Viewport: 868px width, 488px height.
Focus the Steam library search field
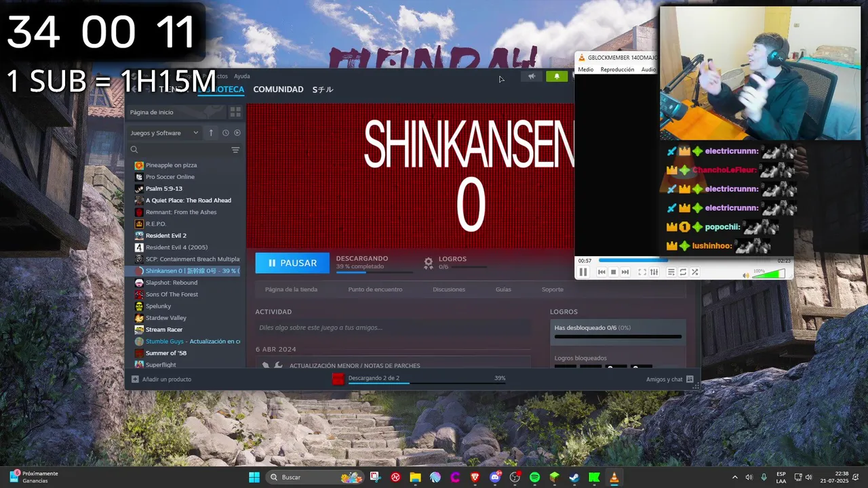click(179, 150)
